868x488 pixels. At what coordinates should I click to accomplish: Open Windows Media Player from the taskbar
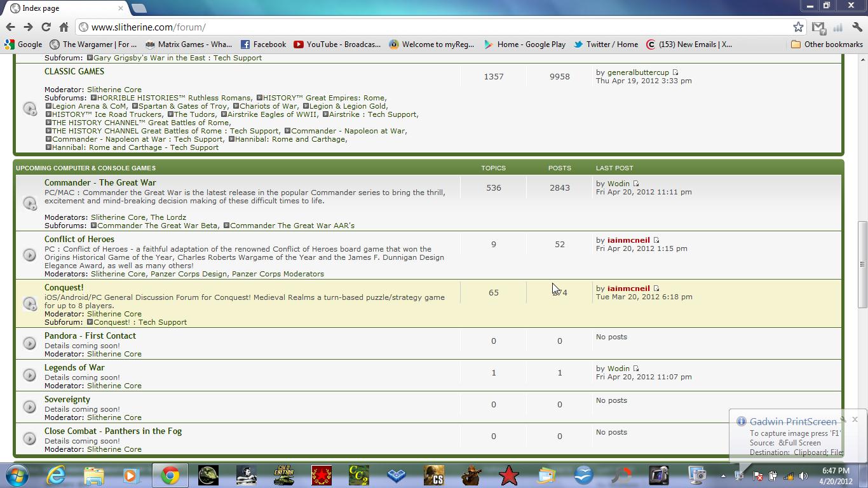[x=132, y=475]
